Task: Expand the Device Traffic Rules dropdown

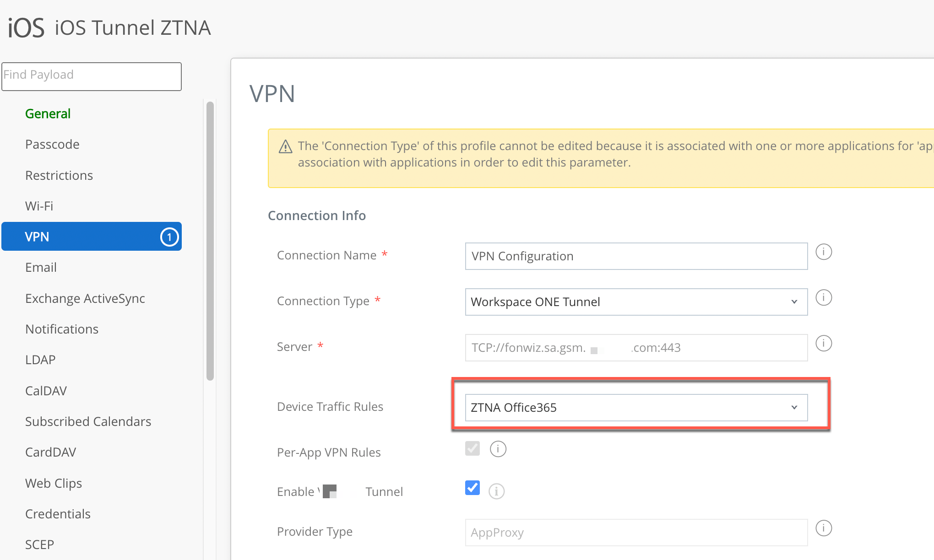Action: pos(636,408)
